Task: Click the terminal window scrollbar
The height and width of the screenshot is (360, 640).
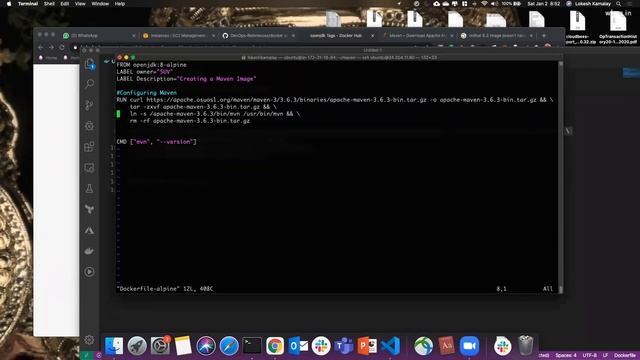Action: tap(561, 176)
